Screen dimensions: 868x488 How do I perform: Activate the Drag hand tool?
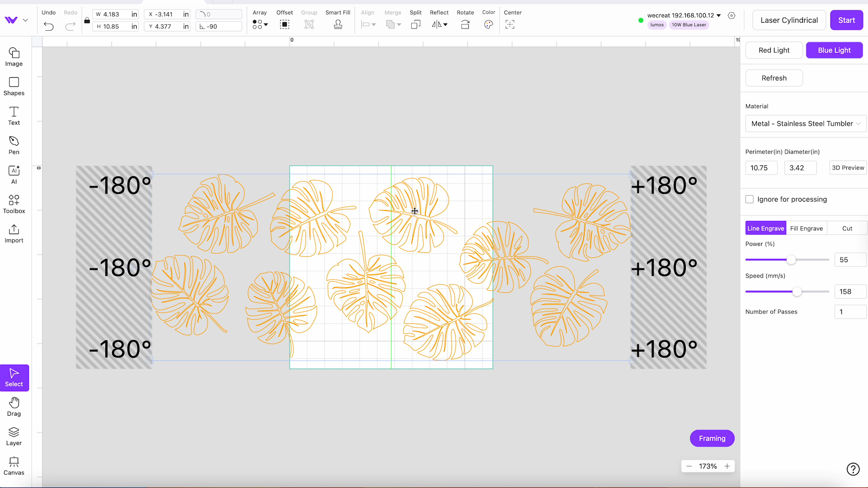coord(14,407)
